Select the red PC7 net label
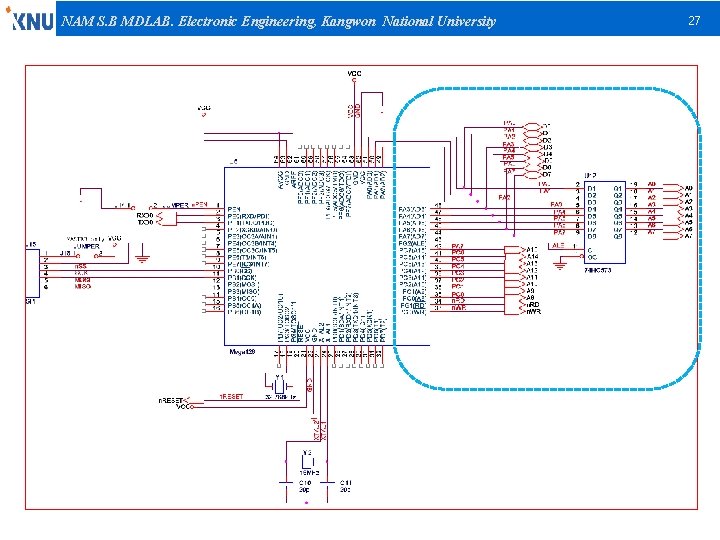 pyautogui.click(x=457, y=247)
